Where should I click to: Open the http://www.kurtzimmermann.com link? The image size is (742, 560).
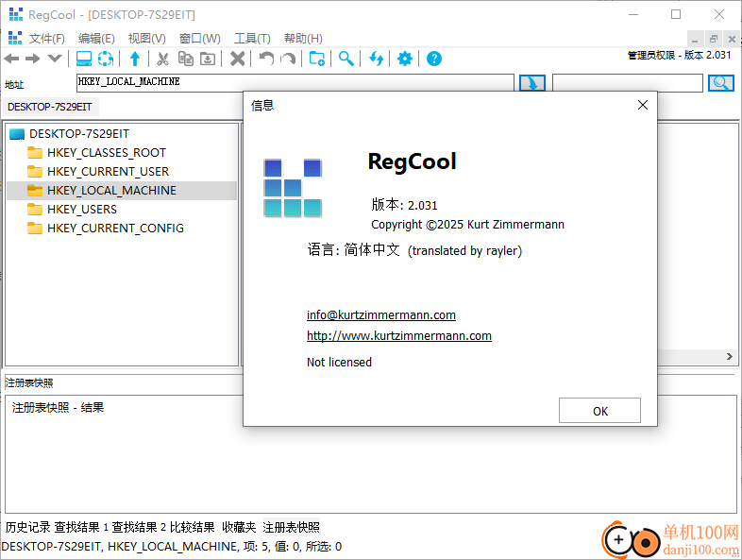click(x=399, y=335)
